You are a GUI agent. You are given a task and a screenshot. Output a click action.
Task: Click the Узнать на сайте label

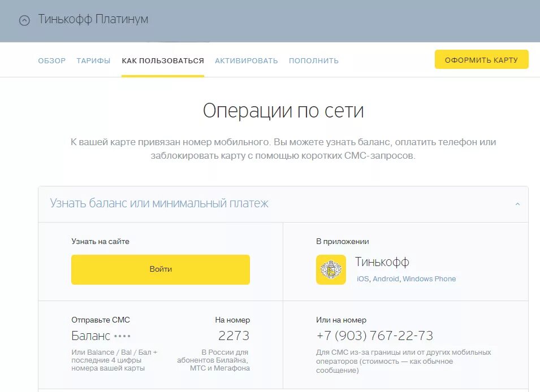point(100,242)
